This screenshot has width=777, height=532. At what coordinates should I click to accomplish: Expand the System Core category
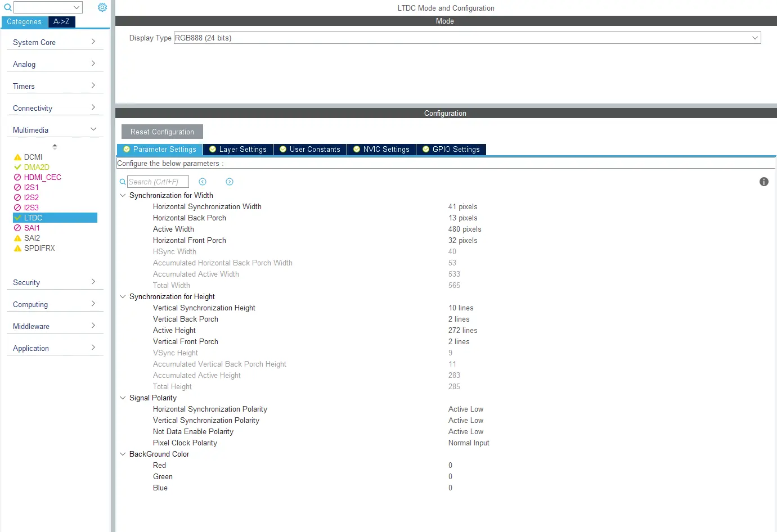click(55, 42)
